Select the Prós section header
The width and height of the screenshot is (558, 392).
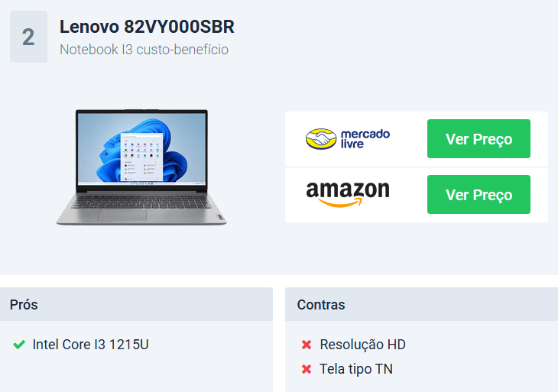(x=136, y=304)
